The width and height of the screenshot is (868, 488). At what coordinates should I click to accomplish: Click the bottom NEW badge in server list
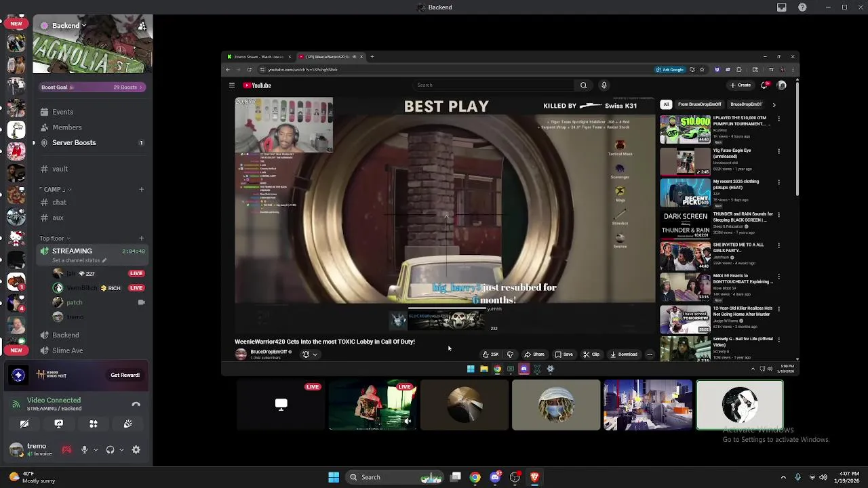(x=16, y=350)
